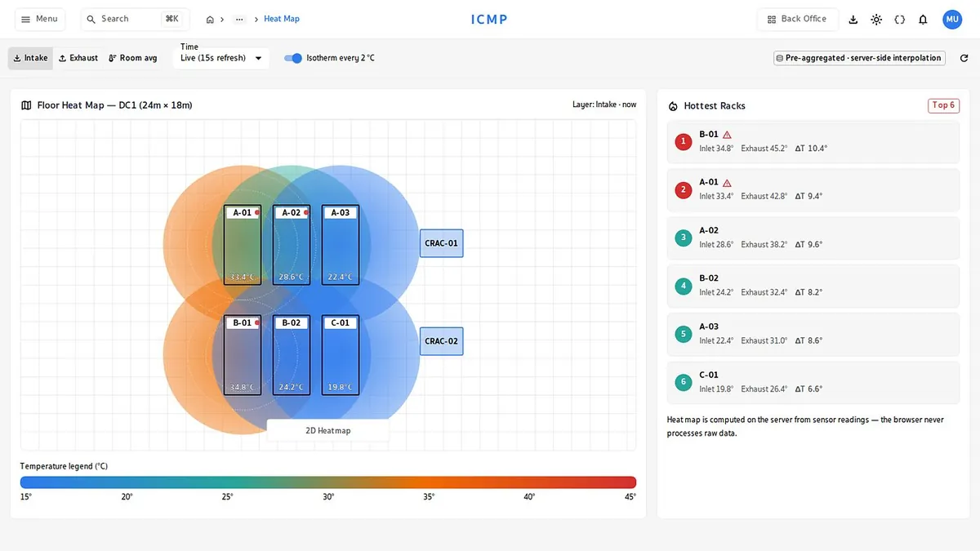Open Back Office
This screenshot has height=551, width=980.
click(797, 19)
